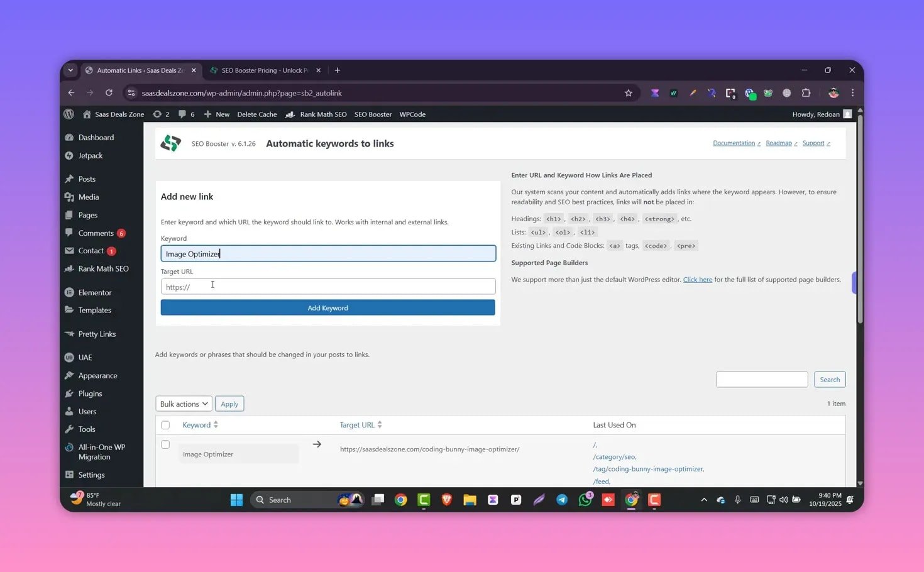
Task: Focus the Target URL input field
Action: pyautogui.click(x=328, y=287)
